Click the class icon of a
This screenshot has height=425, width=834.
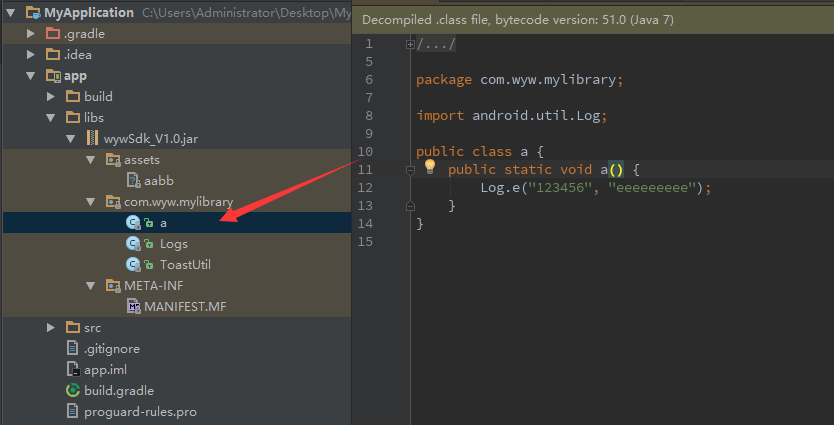pyautogui.click(x=133, y=223)
